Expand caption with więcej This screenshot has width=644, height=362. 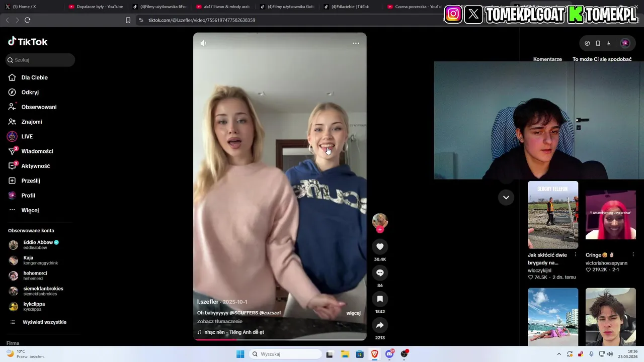[353, 313]
